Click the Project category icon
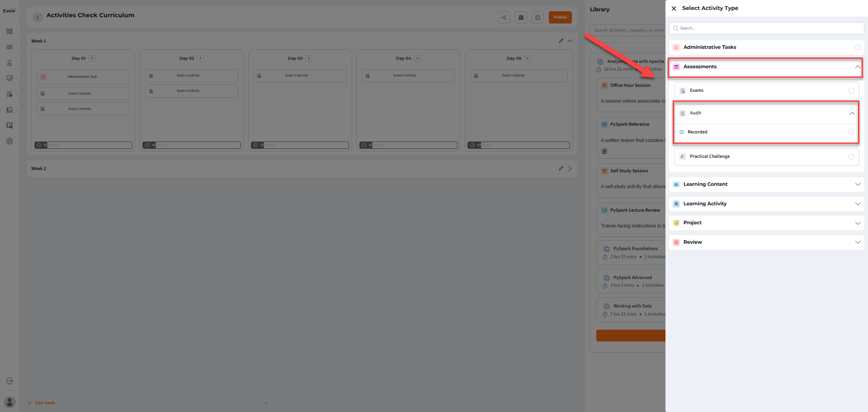 [676, 223]
